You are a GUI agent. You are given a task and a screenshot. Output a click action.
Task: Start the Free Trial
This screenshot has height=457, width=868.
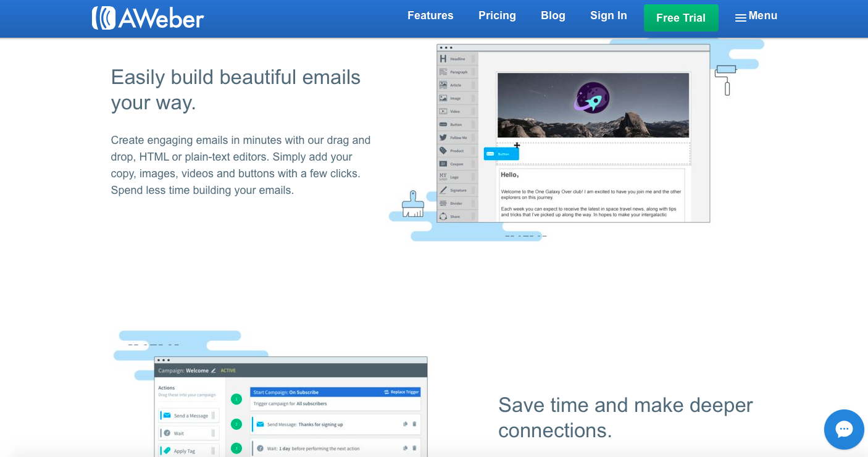[x=681, y=18]
